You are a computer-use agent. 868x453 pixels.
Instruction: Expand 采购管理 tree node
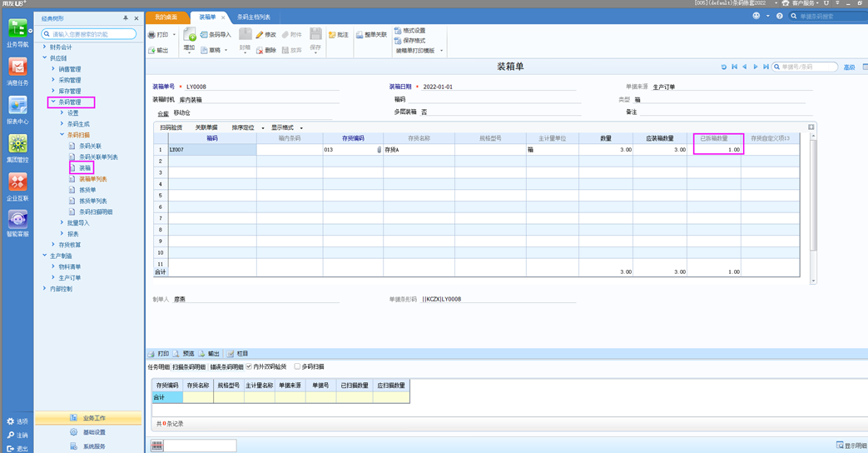53,80
